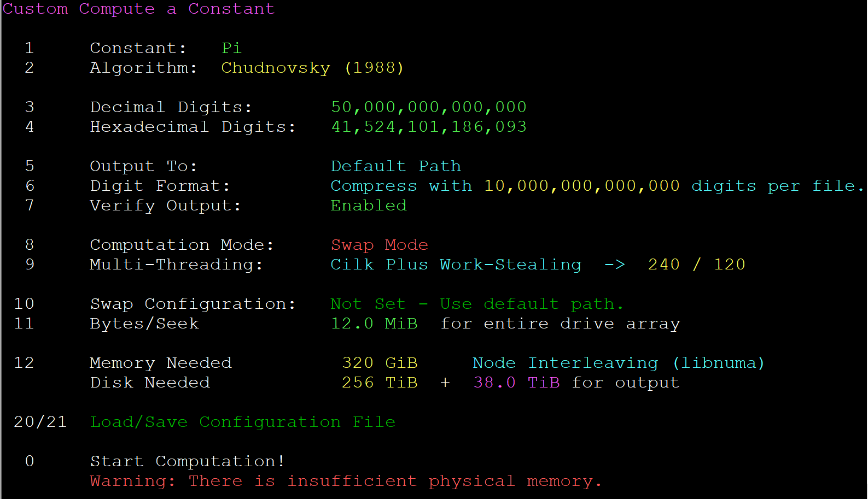Click the 'Default Path' output value
868x499 pixels.
point(396,166)
